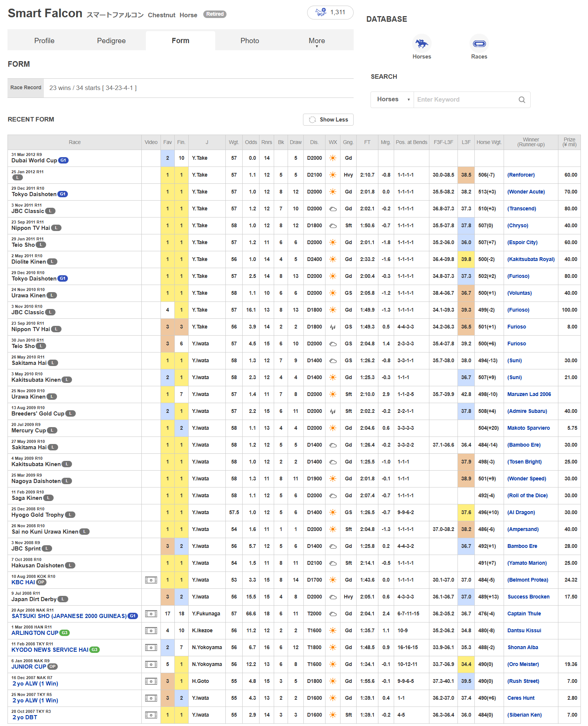
Task: Click the Prize column header
Action: (569, 142)
